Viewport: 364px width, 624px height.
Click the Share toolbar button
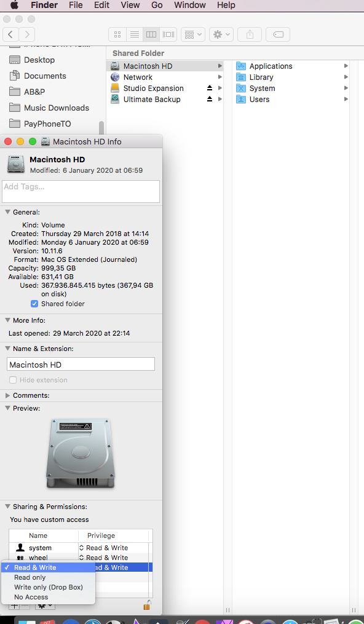(x=250, y=34)
